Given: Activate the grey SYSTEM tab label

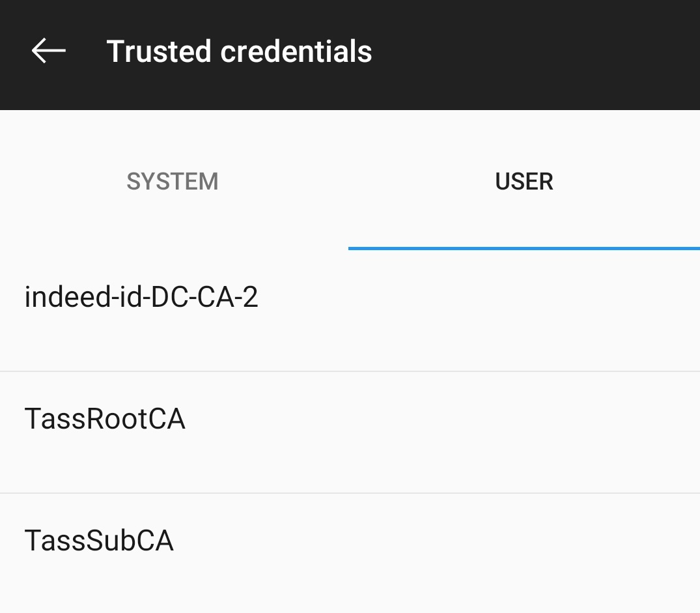Looking at the screenshot, I should (x=173, y=181).
